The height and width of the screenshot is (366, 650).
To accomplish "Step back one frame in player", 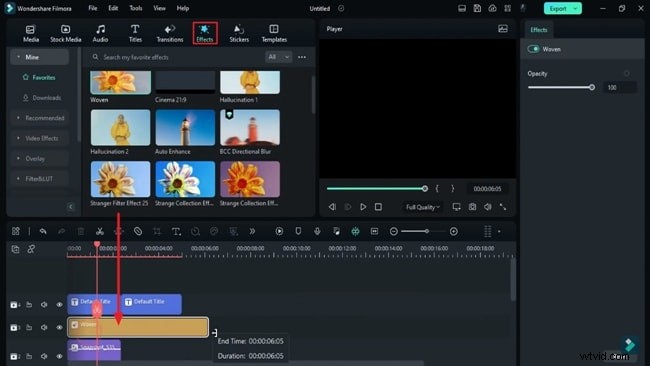I will coord(332,207).
